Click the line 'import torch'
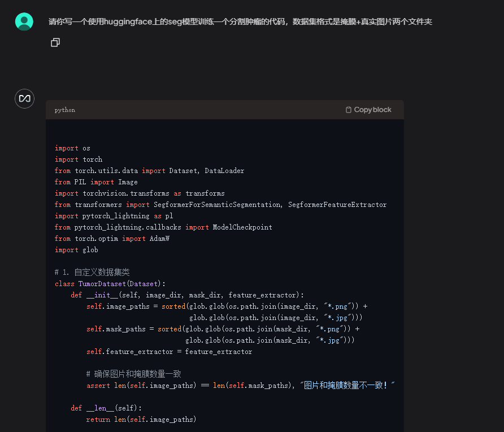 (x=79, y=159)
